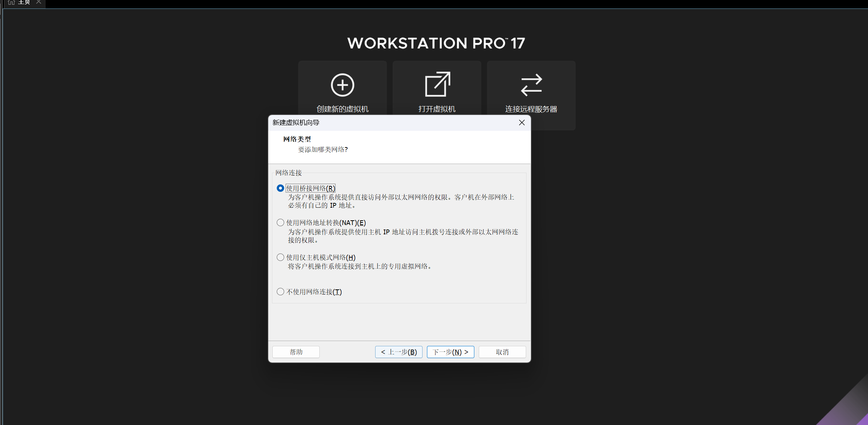Click the 帮助 button
Screen dimensions: 868x425
point(296,352)
